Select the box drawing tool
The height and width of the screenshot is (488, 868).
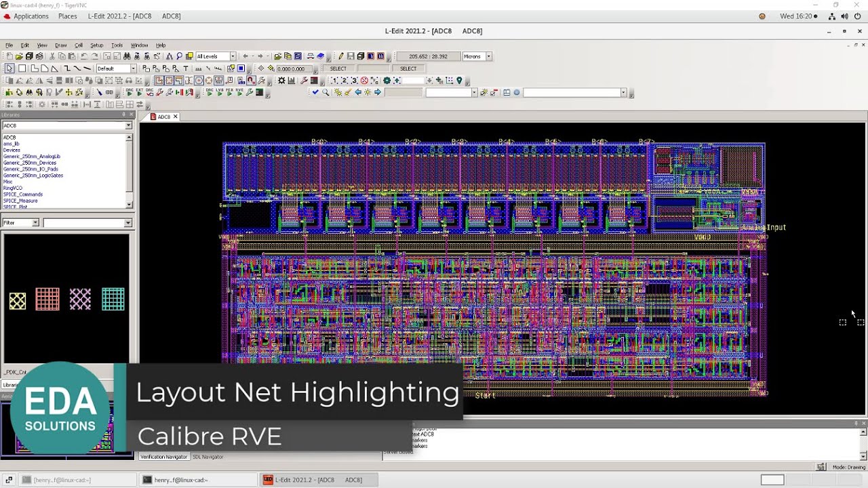tap(22, 68)
